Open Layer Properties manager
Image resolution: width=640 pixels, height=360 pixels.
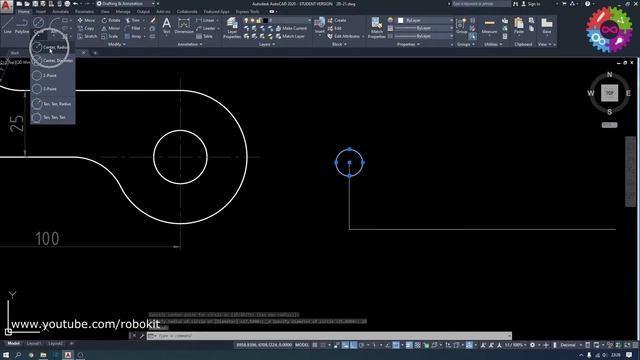click(232, 28)
